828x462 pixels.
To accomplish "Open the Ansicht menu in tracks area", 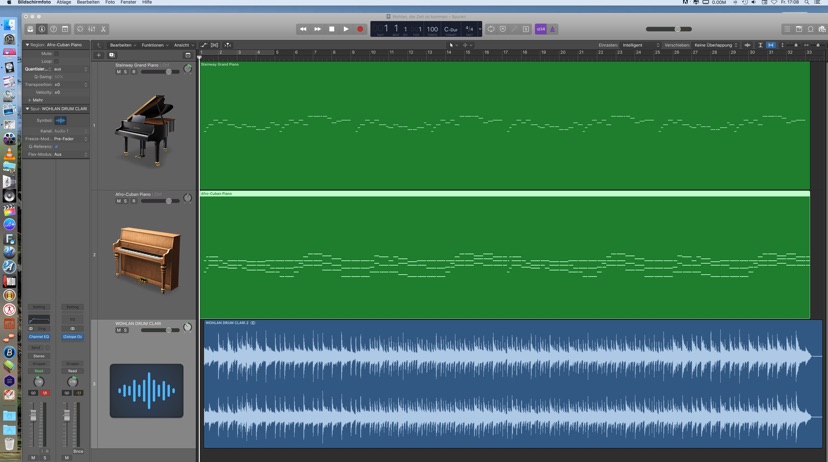I will tap(183, 45).
